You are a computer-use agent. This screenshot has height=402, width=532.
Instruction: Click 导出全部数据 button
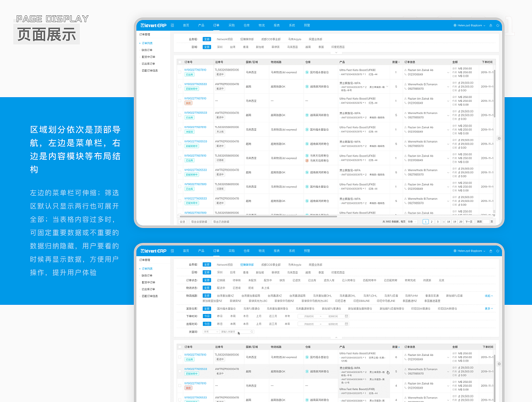point(199,222)
